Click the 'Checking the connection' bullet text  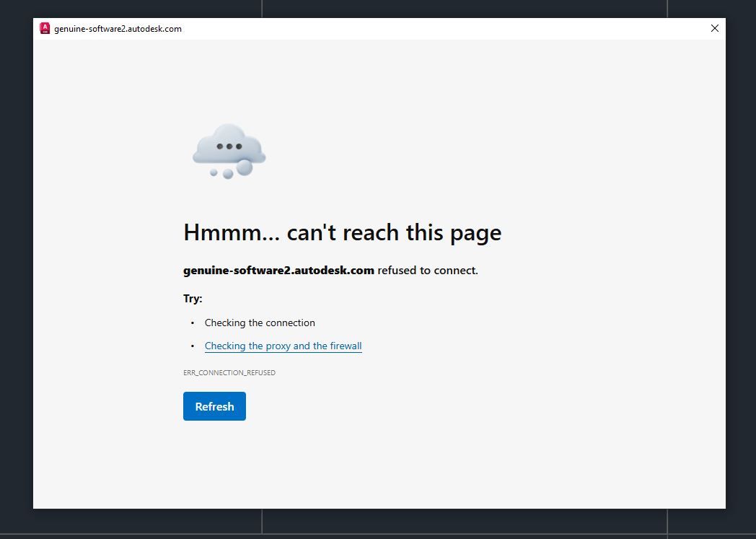(260, 323)
